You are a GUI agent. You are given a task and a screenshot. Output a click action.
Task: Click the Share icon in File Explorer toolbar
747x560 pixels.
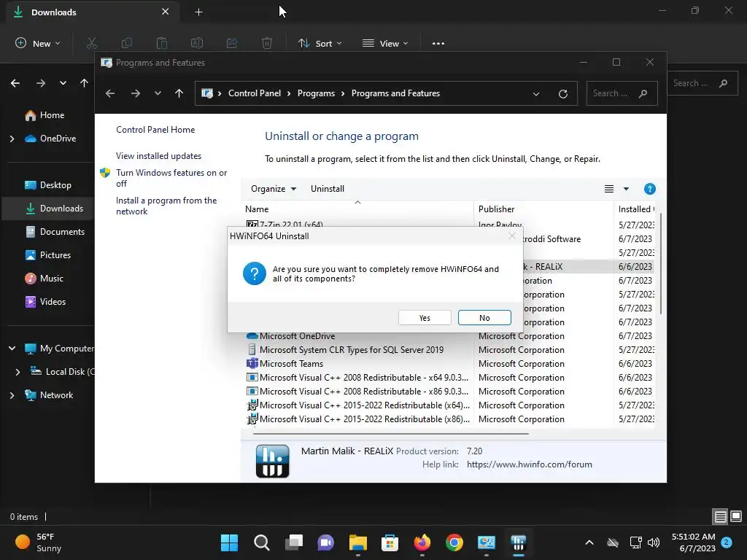point(232,43)
